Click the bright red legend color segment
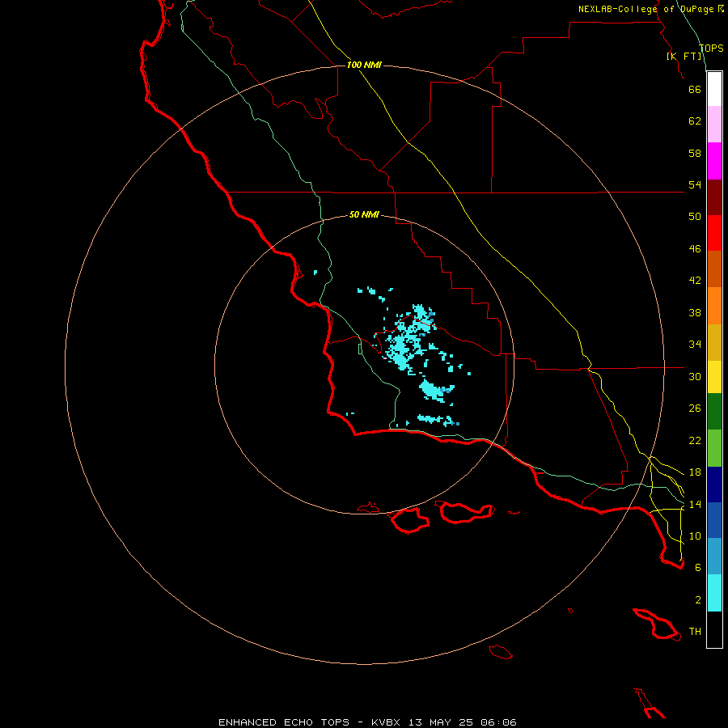The width and height of the screenshot is (728, 728). coord(714,233)
